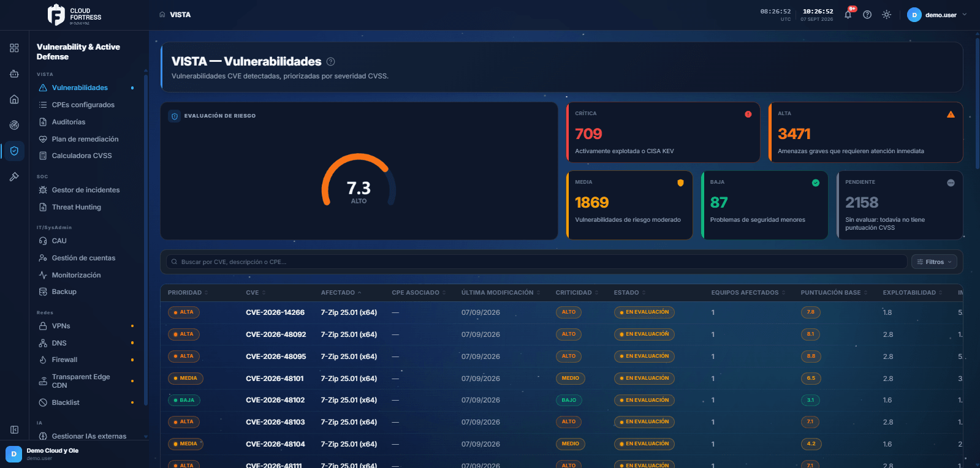Image resolution: width=980 pixels, height=468 pixels.
Task: Select the shield check icon in left rail
Action: pos(14,151)
